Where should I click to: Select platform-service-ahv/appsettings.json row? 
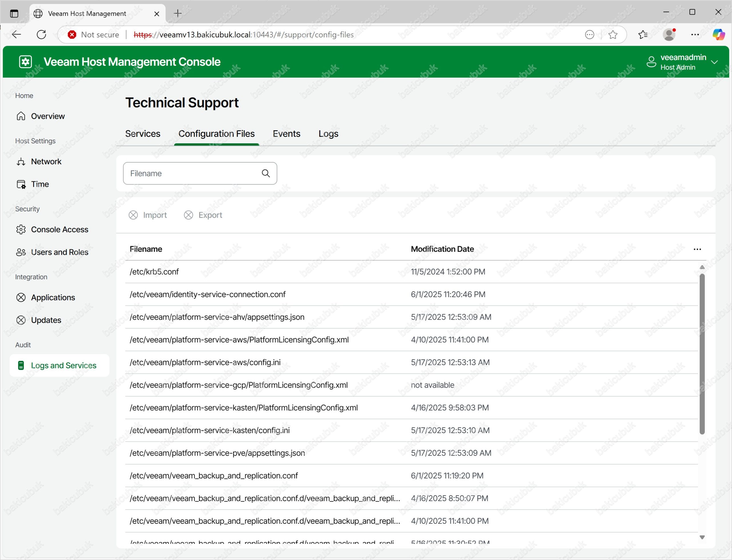pos(411,317)
